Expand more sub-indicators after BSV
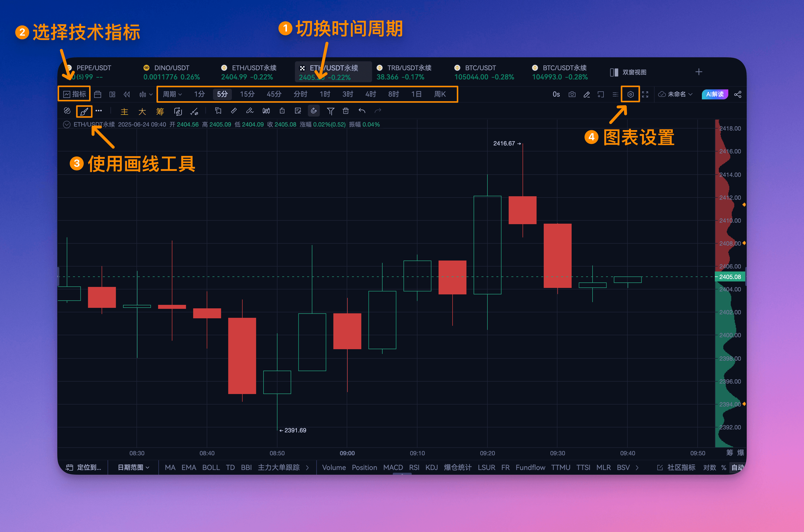This screenshot has height=532, width=804. tap(637, 467)
